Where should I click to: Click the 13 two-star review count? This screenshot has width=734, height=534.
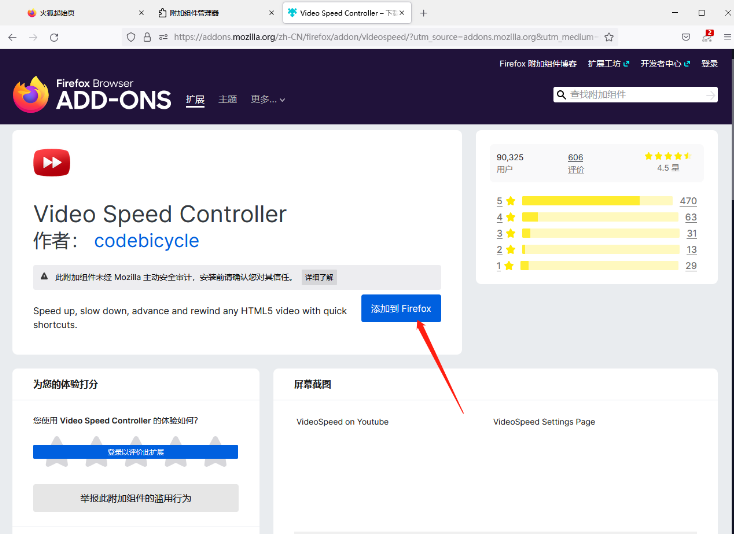(x=692, y=249)
